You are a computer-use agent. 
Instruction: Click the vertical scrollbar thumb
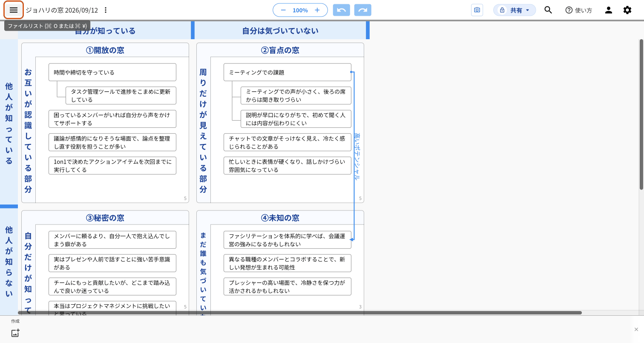tap(641, 115)
